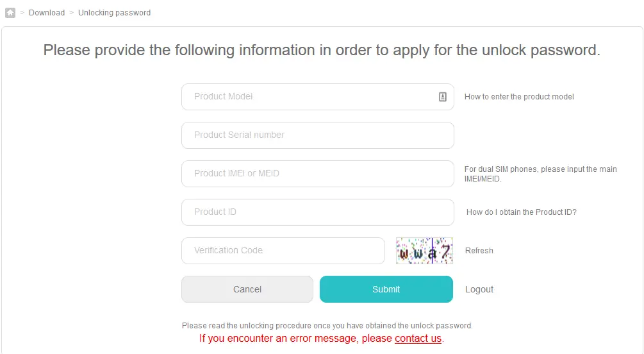This screenshot has width=644, height=354.
Task: Click the dual SIM phones IMEI hint text
Action: coord(540,174)
